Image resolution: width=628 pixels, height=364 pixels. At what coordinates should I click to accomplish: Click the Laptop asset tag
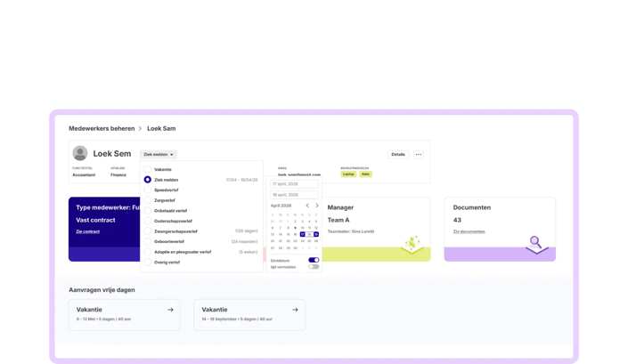click(348, 174)
